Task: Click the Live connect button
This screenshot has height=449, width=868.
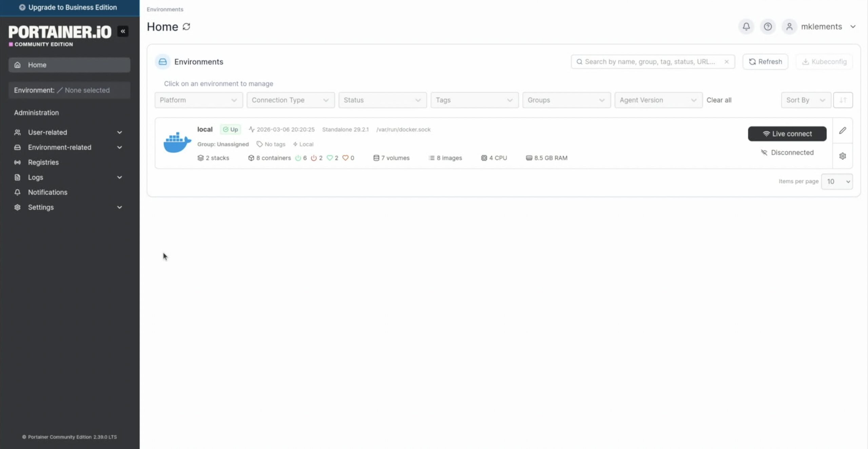Action: (x=787, y=134)
